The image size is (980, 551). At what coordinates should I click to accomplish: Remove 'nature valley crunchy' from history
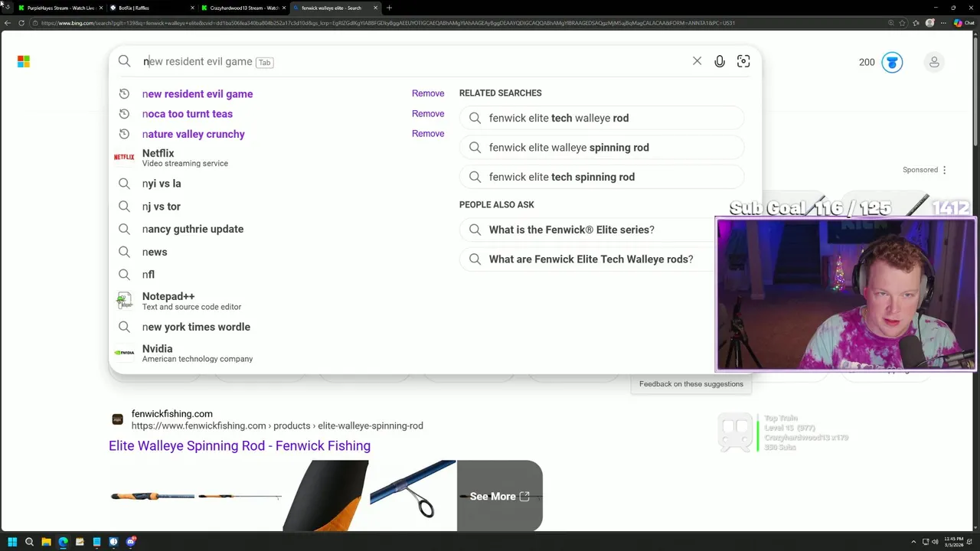(428, 133)
